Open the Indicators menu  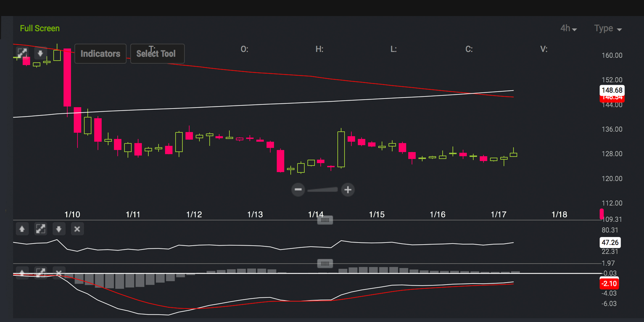tap(100, 54)
